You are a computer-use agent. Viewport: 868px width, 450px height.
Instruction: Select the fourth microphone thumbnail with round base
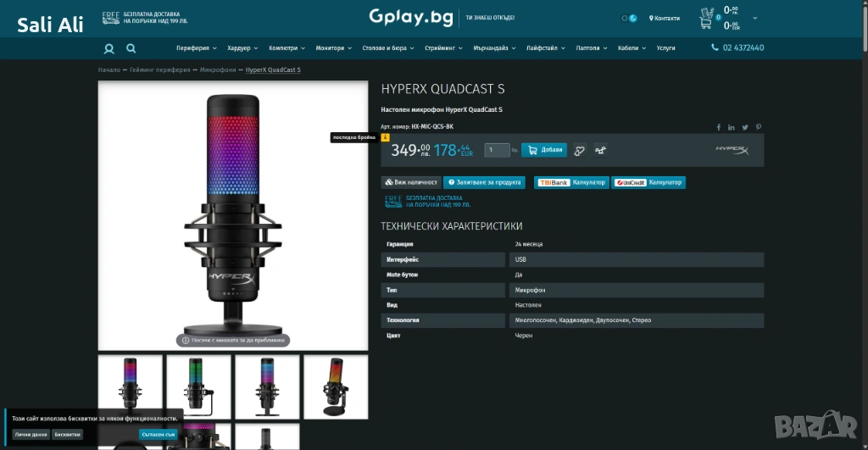(x=336, y=386)
